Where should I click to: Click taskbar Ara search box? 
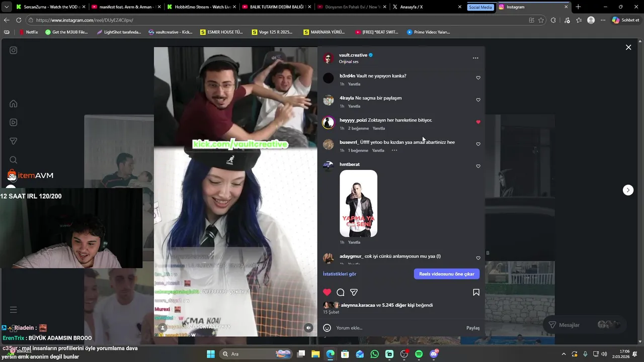(x=257, y=354)
